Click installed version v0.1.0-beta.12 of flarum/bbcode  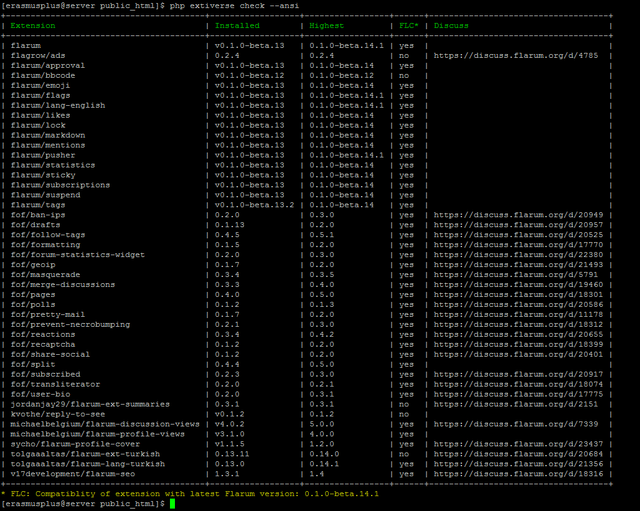pyautogui.click(x=250, y=76)
